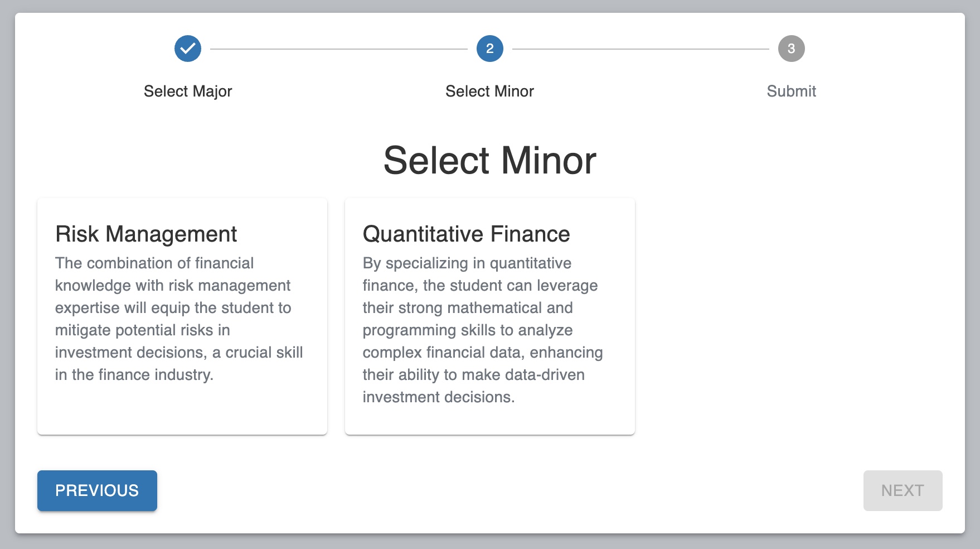Click the step 2 number circle
Viewport: 980px width, 549px height.
pos(489,49)
